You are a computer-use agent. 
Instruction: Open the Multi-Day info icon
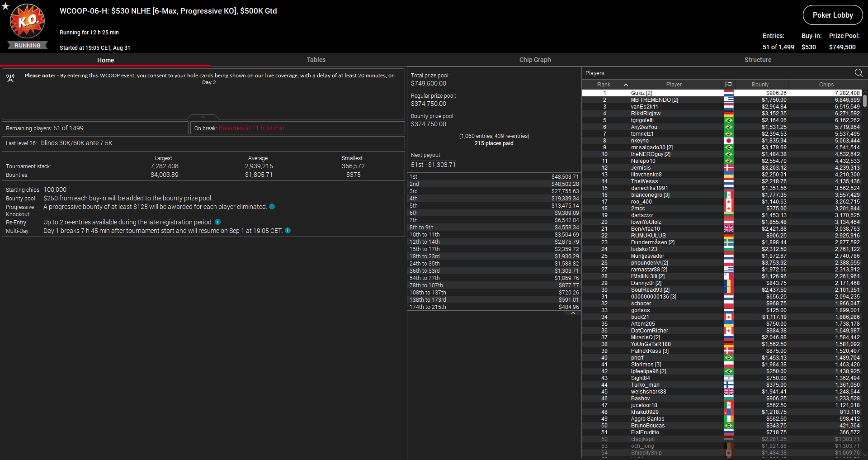(x=288, y=231)
